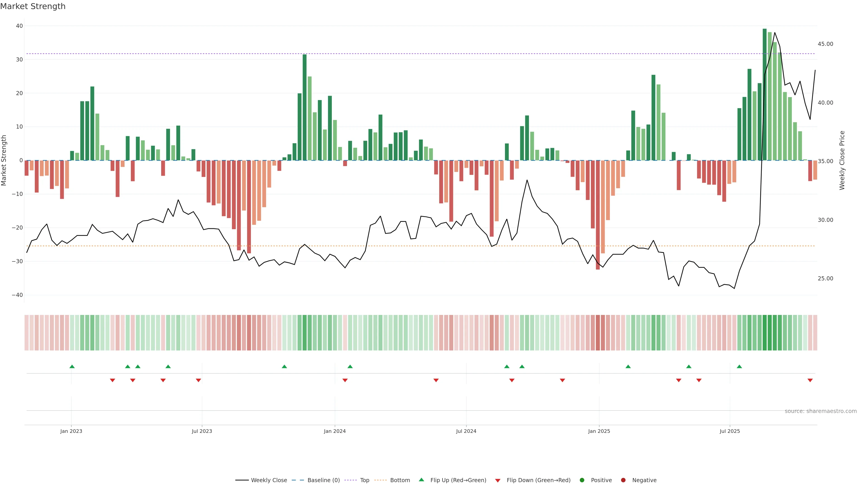Click the Flip Down red triangle legend icon

click(x=498, y=481)
